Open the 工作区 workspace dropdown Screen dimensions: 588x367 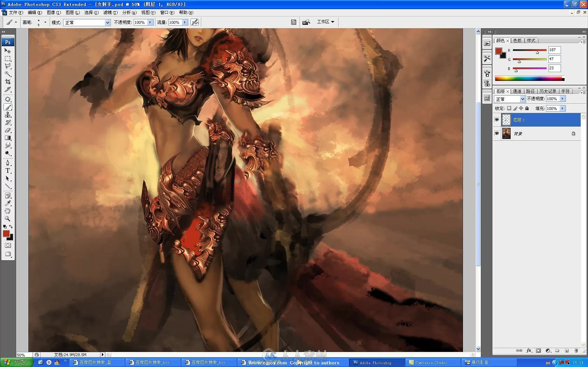325,22
